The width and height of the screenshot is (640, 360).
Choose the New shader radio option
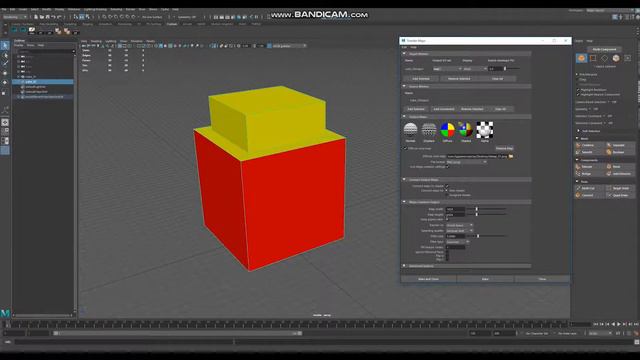(x=447, y=190)
